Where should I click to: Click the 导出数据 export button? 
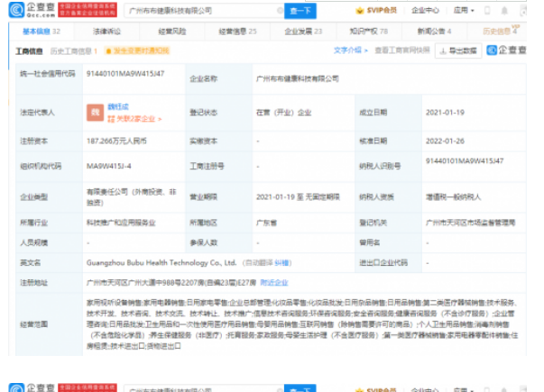coord(458,51)
